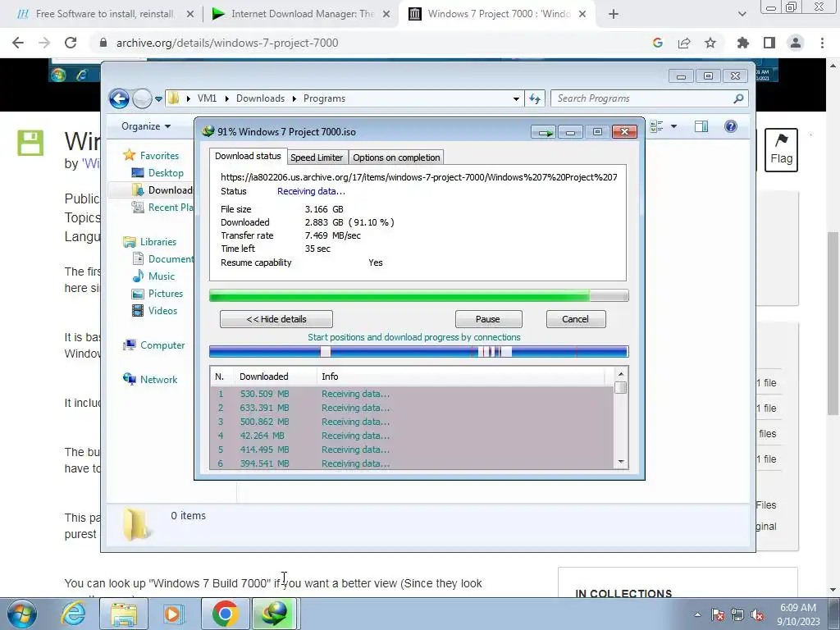
Task: Cancel the IDM download
Action: 575,319
